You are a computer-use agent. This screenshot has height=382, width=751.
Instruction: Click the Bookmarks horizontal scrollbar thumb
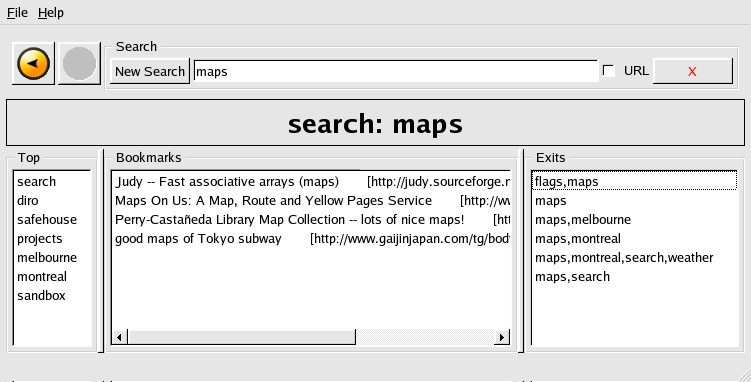[x=241, y=337]
